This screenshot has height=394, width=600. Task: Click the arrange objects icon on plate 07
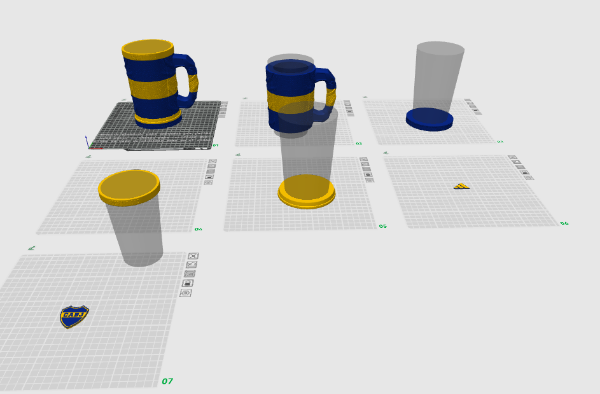(189, 274)
